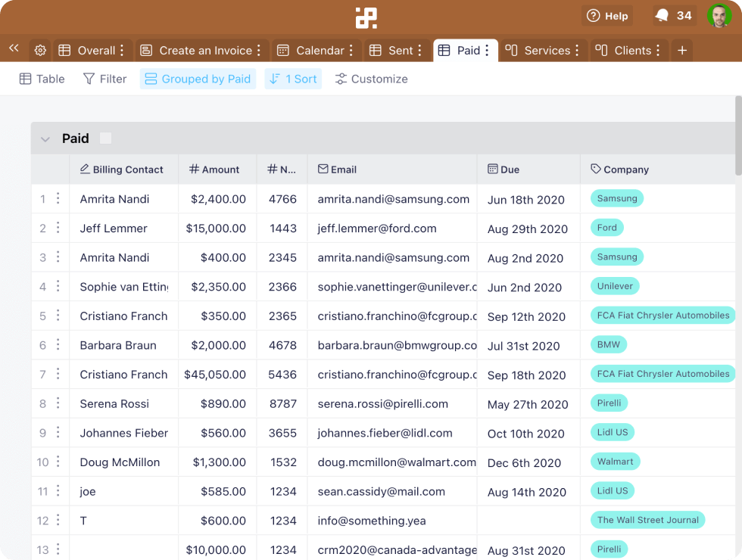
Task: Open row 9 menu dots for Johannes Fieber
Action: (x=58, y=432)
